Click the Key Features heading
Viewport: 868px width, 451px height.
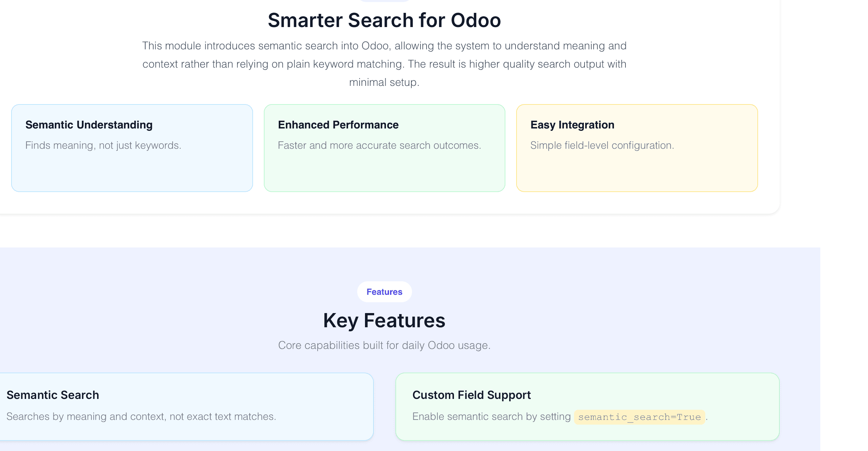384,321
